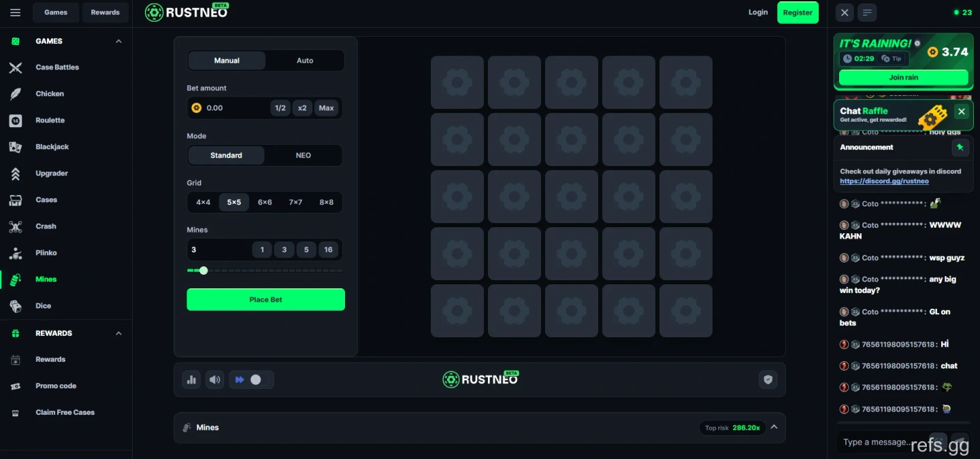The width and height of the screenshot is (980, 459).
Task: Choose the 4×4 grid size
Action: click(203, 202)
